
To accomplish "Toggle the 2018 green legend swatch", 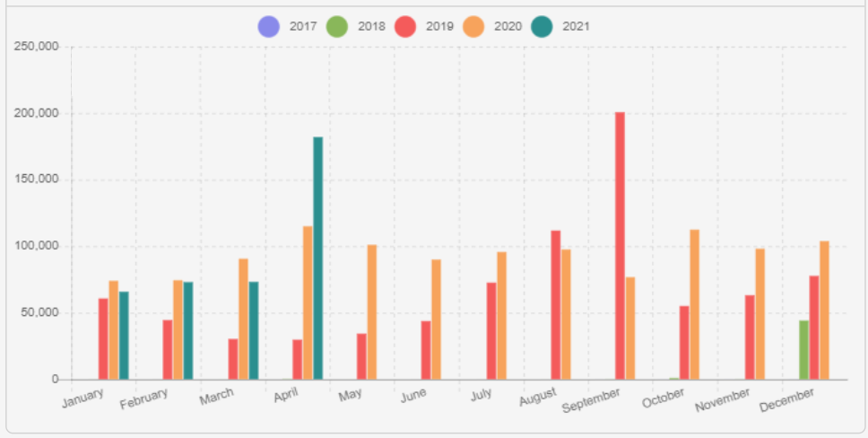I will coord(337,27).
